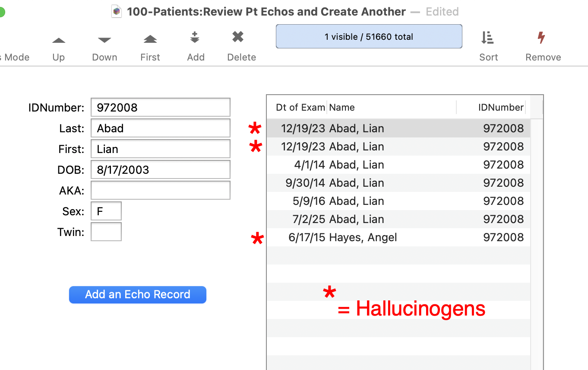
Task: Sort by Dt of Exam column header
Action: (300, 108)
